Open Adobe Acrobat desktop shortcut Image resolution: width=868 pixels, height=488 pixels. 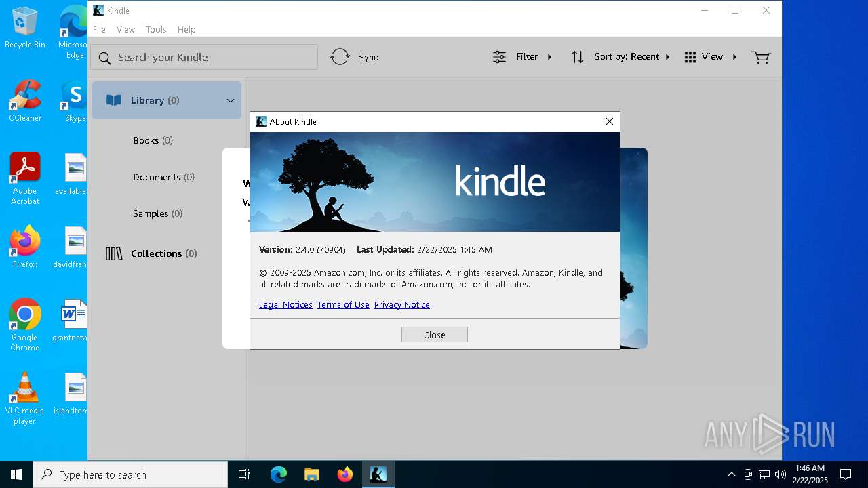[24, 179]
